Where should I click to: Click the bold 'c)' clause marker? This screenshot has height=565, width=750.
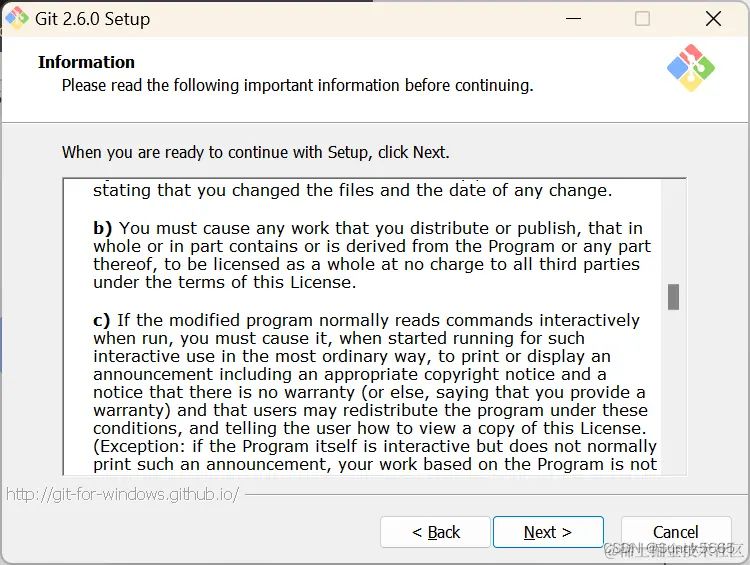(x=101, y=320)
